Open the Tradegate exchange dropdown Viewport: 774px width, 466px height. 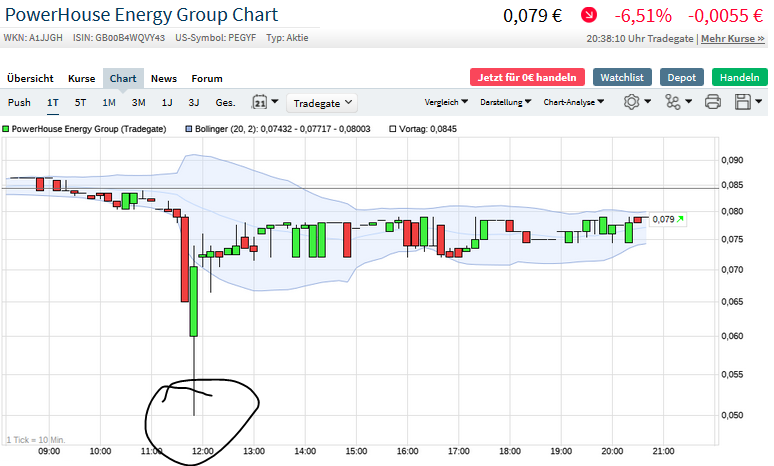pyautogui.click(x=322, y=103)
